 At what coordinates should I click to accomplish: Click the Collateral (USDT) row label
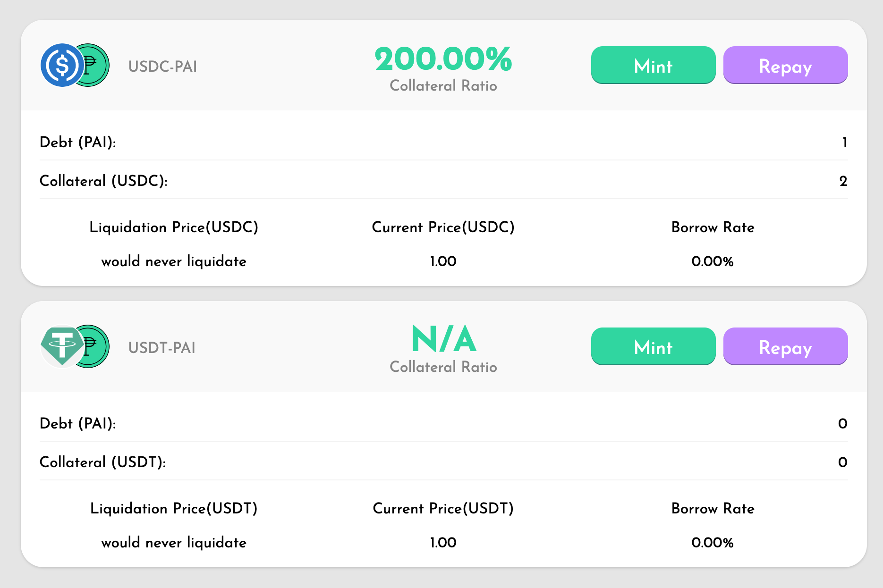point(102,462)
